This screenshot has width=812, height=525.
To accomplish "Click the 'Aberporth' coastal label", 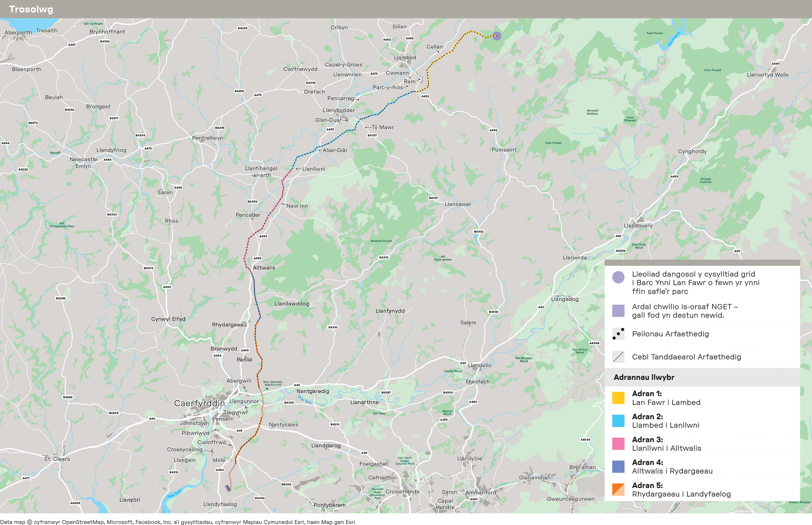I will [x=18, y=33].
